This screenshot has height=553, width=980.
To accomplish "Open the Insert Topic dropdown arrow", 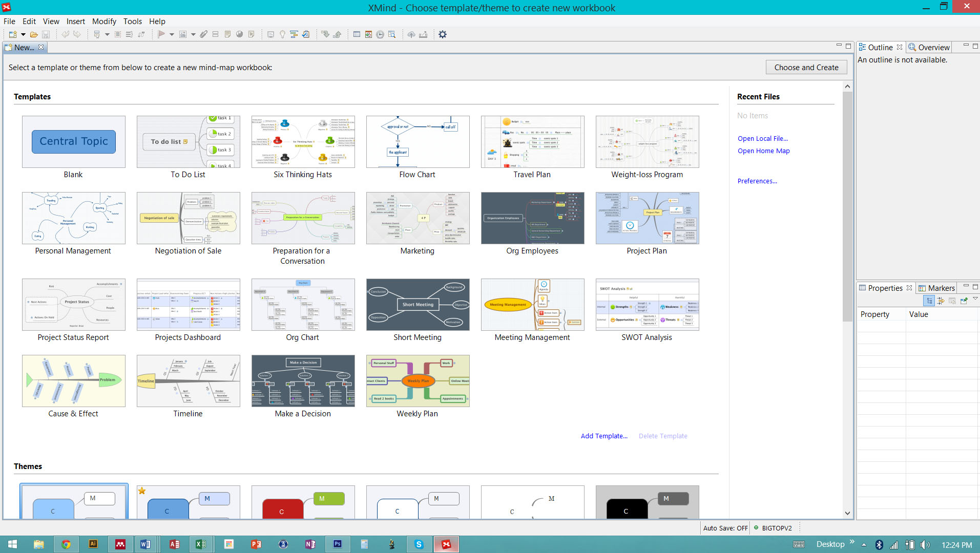I will click(x=107, y=34).
